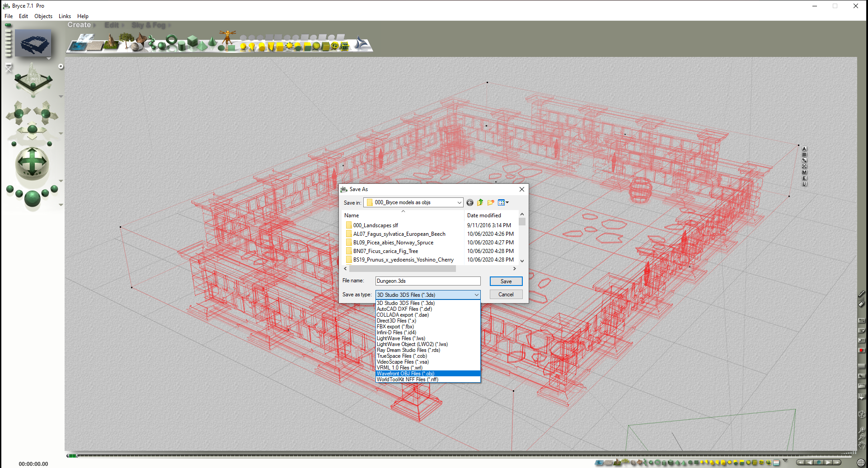Choose FBX export (*.fbx) type
868x468 pixels.
tap(428, 327)
